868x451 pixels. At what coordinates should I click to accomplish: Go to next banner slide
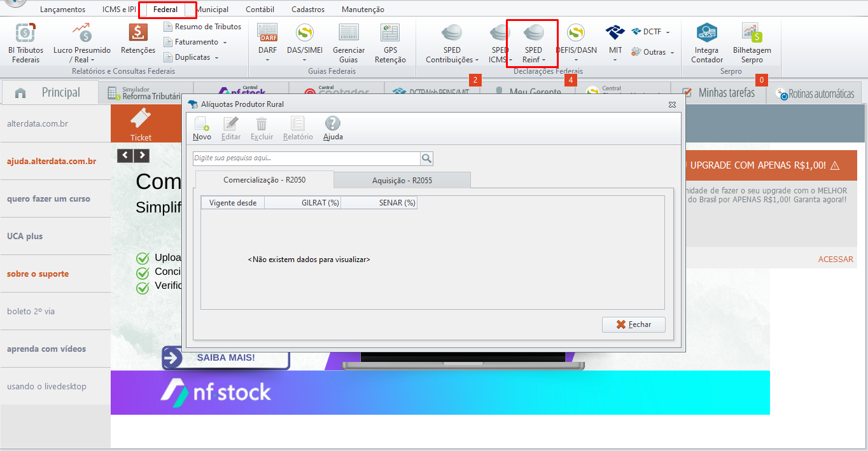coord(141,155)
